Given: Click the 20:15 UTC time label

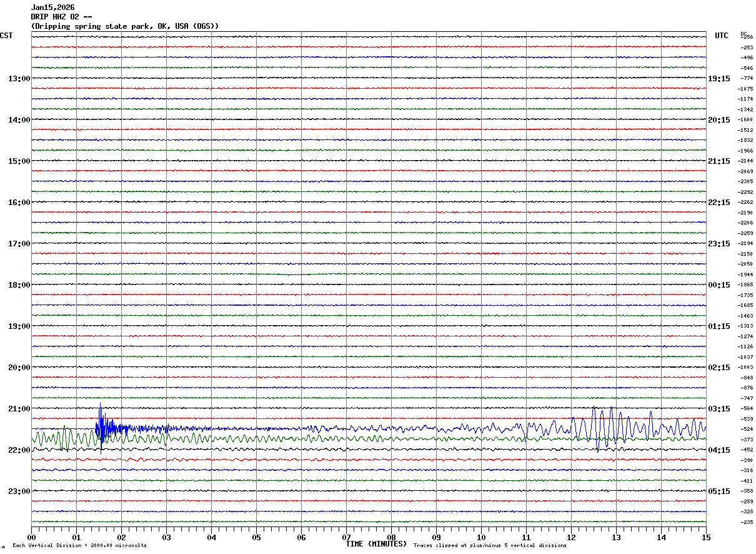Looking at the screenshot, I should click(719, 119).
